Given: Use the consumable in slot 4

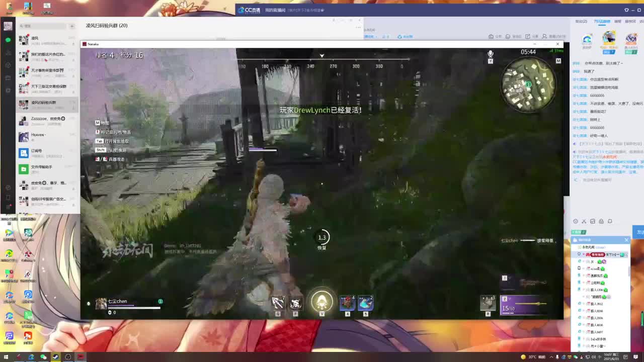Looking at the screenshot, I should (x=347, y=303).
